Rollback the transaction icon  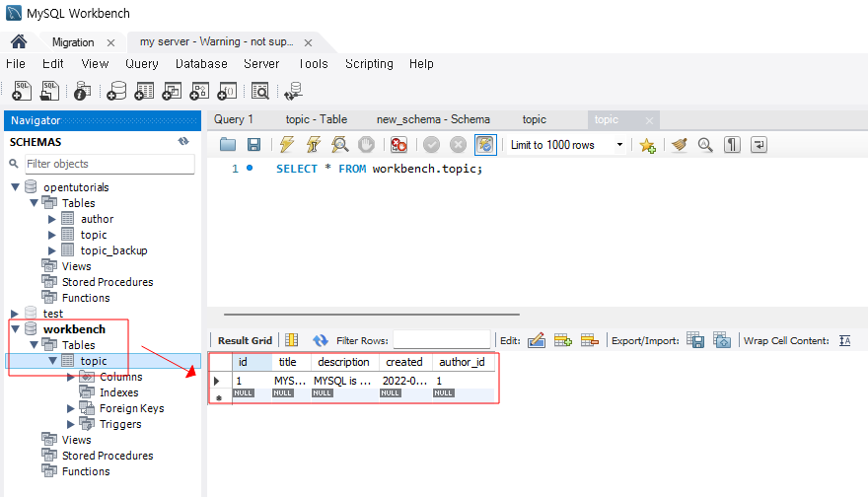point(458,145)
